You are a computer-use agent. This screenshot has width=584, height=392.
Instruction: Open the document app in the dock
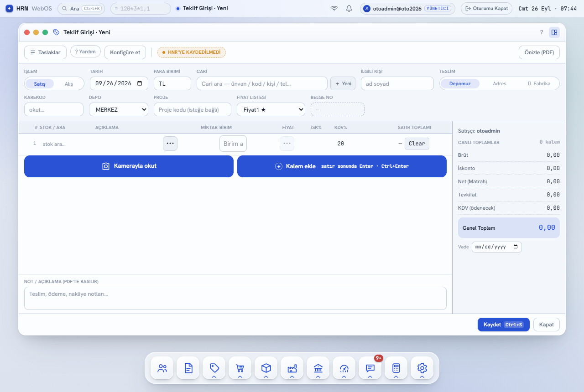click(x=188, y=368)
